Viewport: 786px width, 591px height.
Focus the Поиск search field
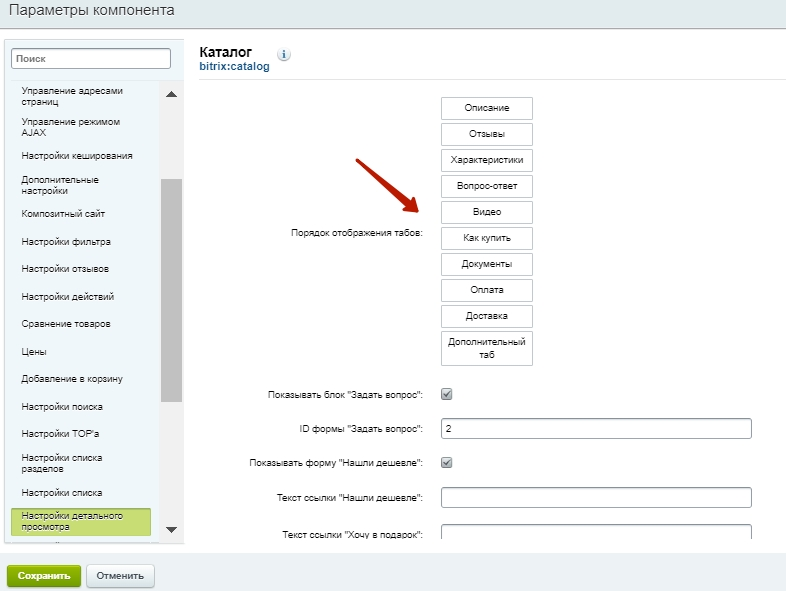tap(91, 59)
